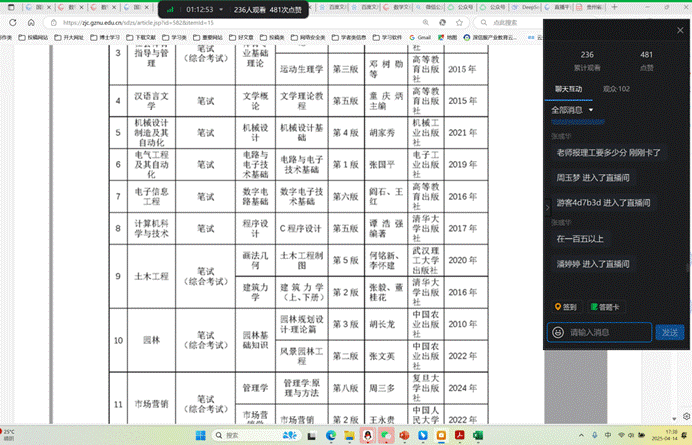Open QQ penguin app on the taskbar
Screen dimensions: 692x445
367,436
